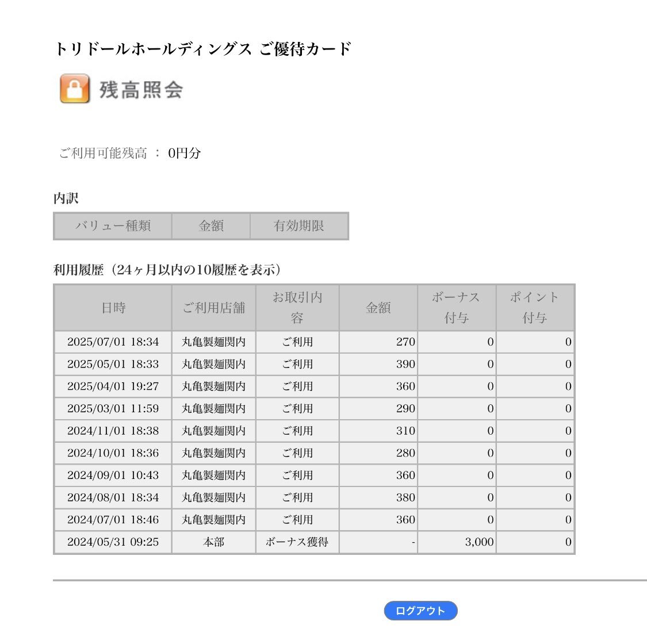Click the ボーナス付与 column header
Viewport: 647px width, 644px height.
(457, 308)
